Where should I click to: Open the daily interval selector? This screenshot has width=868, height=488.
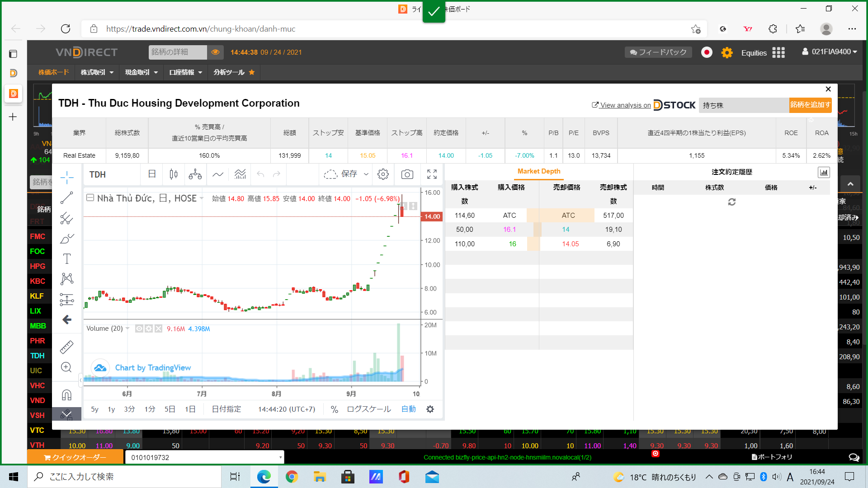[152, 174]
